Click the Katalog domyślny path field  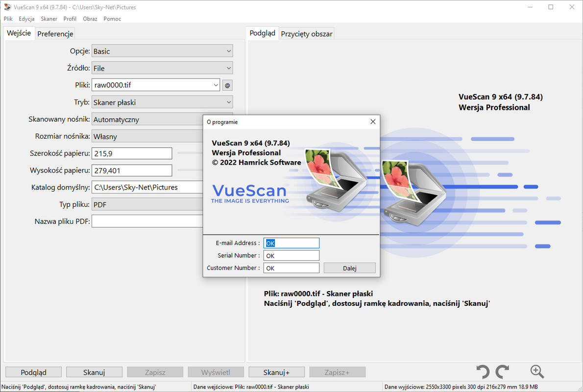coord(147,187)
